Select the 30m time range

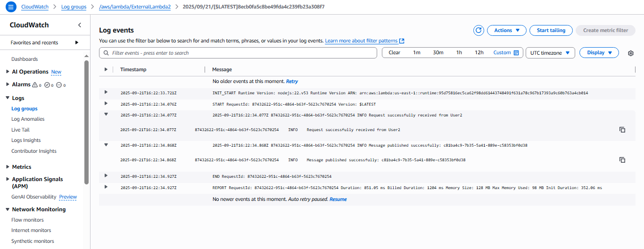pyautogui.click(x=438, y=53)
